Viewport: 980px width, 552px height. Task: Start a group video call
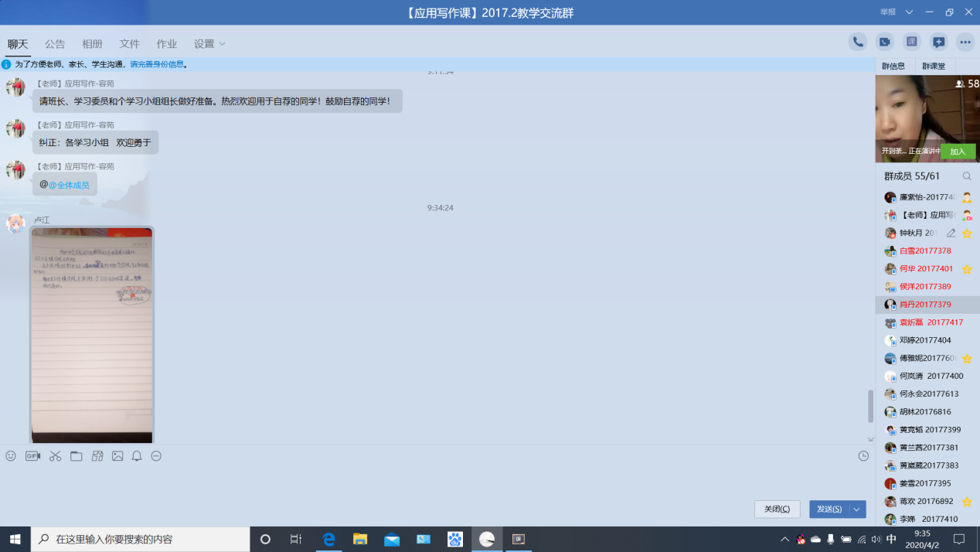(x=884, y=43)
